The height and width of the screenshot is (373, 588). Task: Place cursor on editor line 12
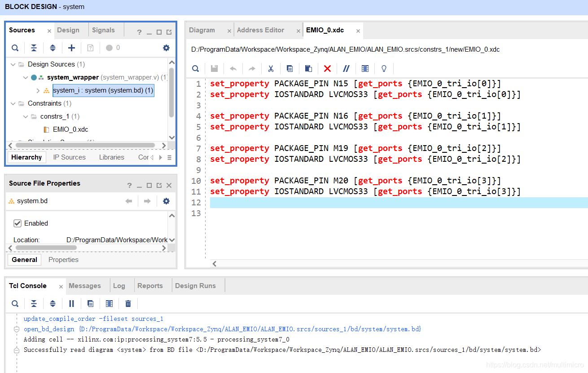click(399, 203)
